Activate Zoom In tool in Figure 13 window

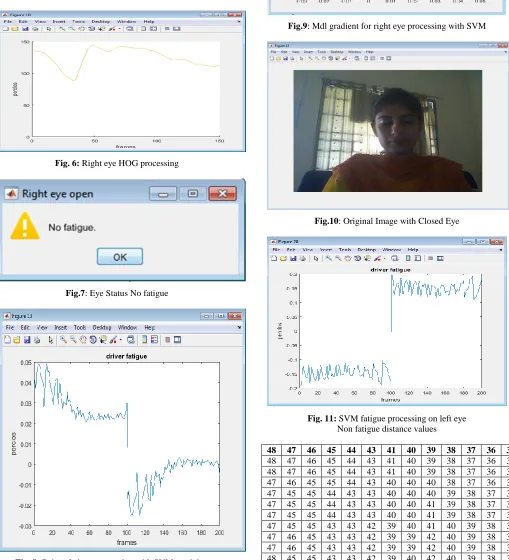[x=63, y=340]
